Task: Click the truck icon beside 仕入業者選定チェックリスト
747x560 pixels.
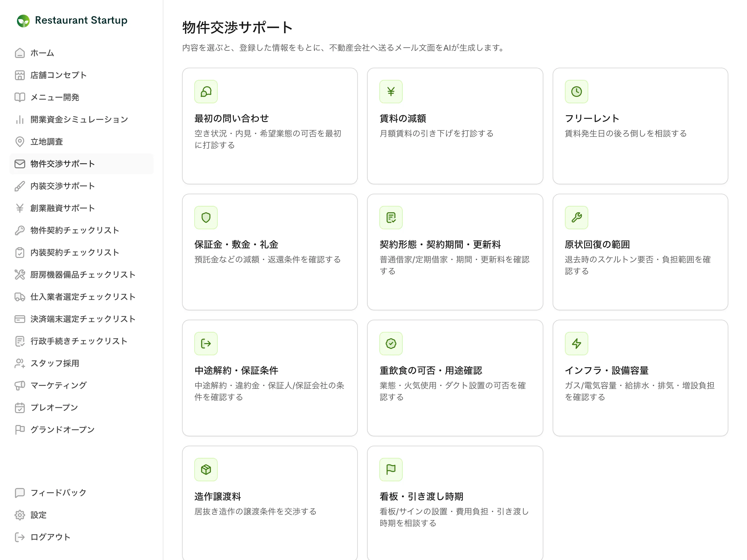Action: pyautogui.click(x=20, y=297)
